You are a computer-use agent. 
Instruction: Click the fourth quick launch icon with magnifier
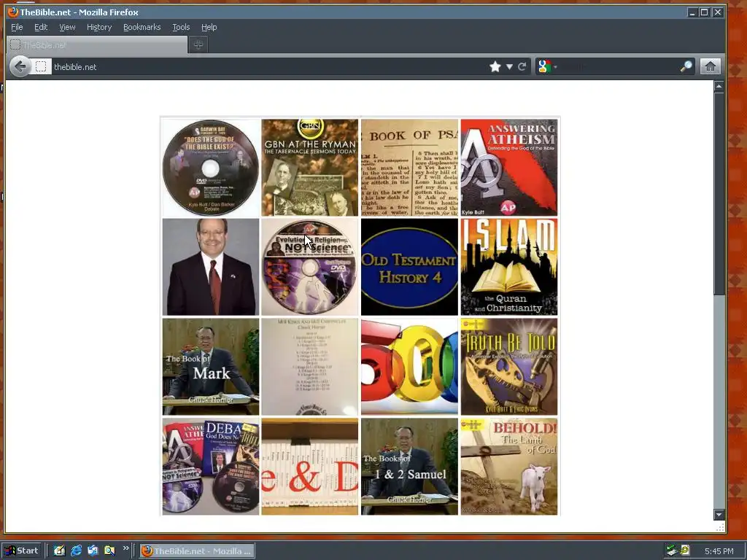pos(109,551)
